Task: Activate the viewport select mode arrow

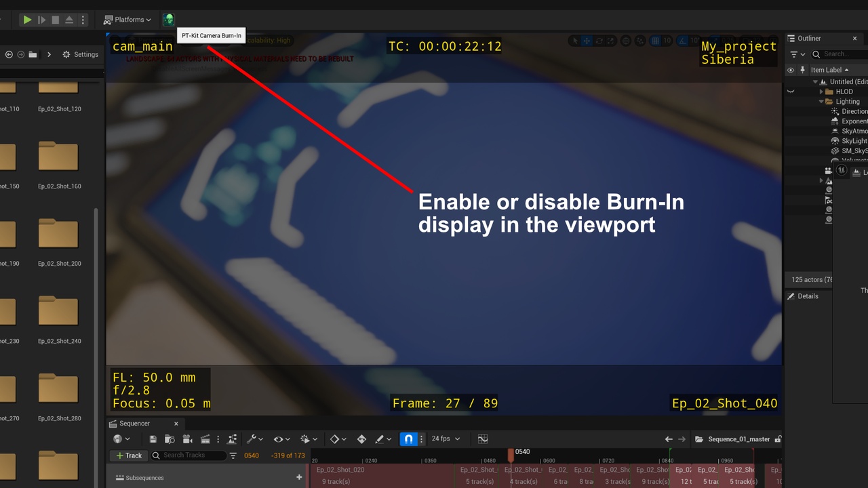Action: click(x=575, y=41)
